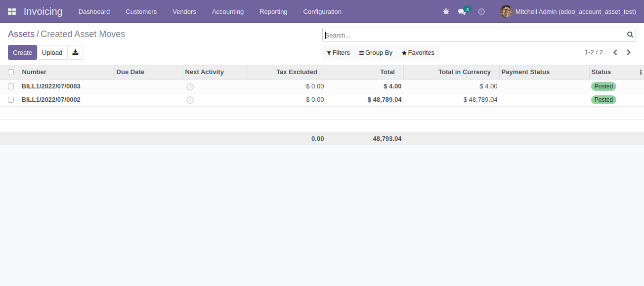Open the Favorites dropdown
Image resolution: width=644 pixels, height=286 pixels.
(x=418, y=53)
